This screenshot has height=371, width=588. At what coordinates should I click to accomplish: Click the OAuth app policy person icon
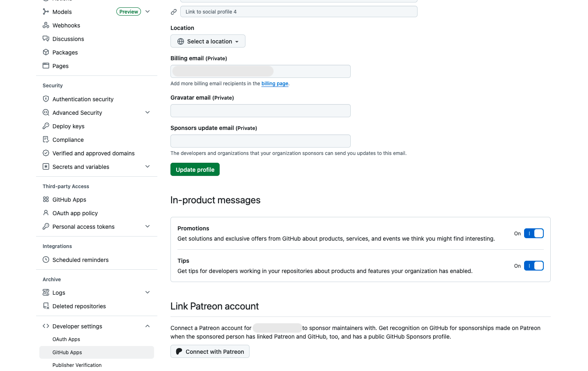(x=46, y=213)
